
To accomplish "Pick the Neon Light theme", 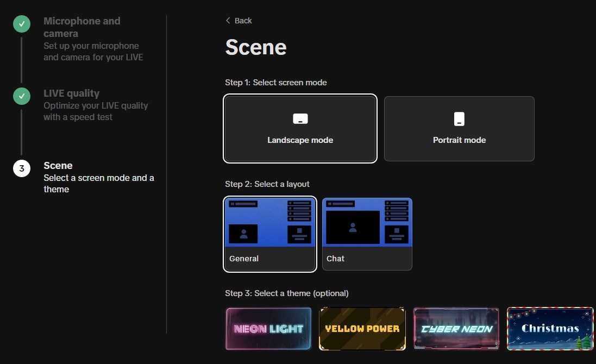I will point(268,329).
